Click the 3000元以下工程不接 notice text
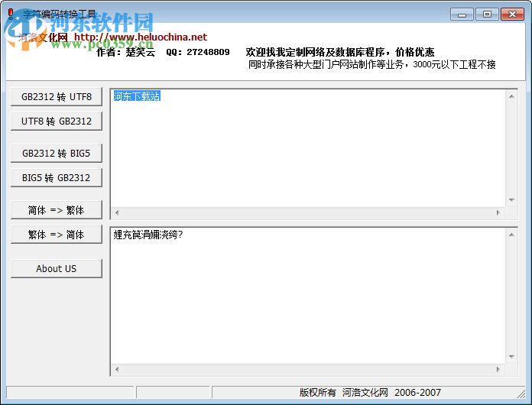This screenshot has height=405, width=532. (x=454, y=64)
